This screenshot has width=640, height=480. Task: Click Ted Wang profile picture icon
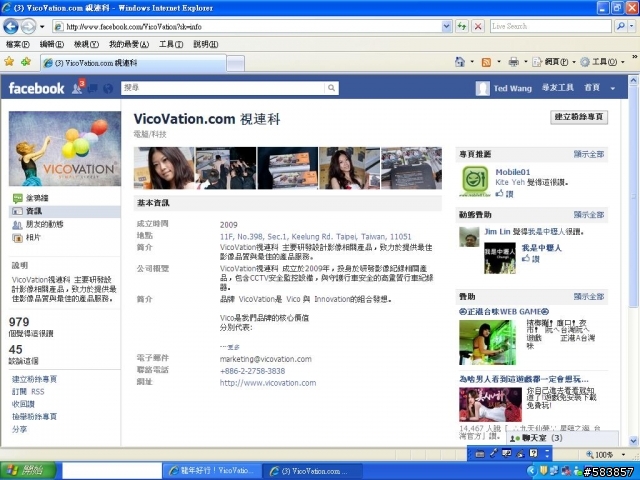482,88
